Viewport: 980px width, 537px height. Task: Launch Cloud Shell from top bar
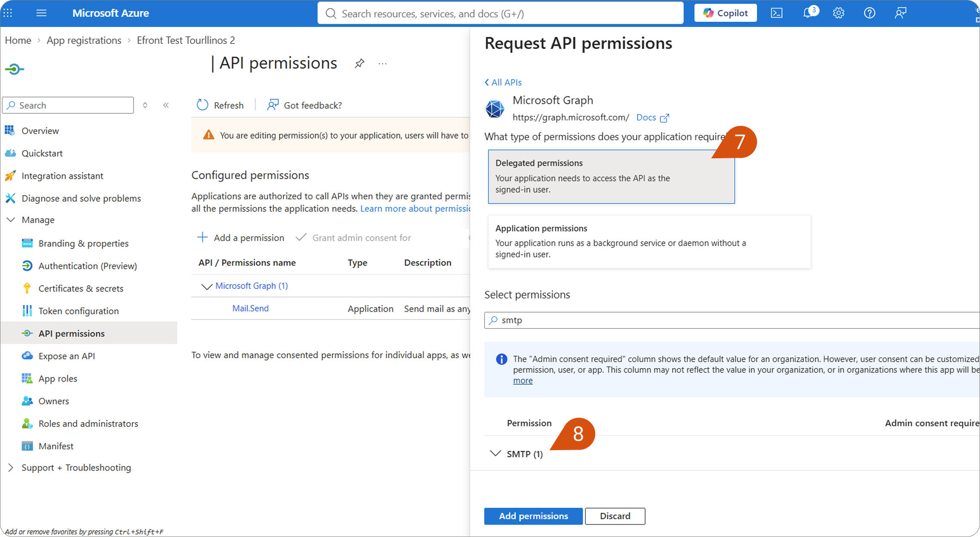pyautogui.click(x=777, y=13)
